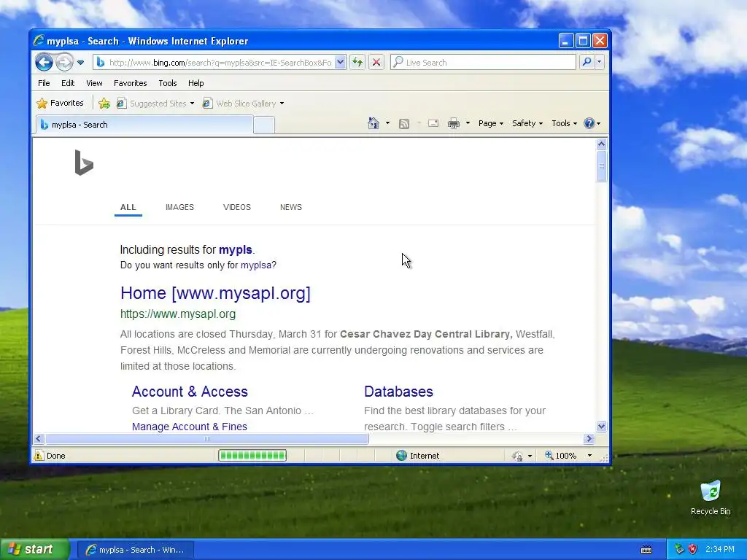Click the myplsa only-results link
The height and width of the screenshot is (560, 747).
(x=256, y=265)
